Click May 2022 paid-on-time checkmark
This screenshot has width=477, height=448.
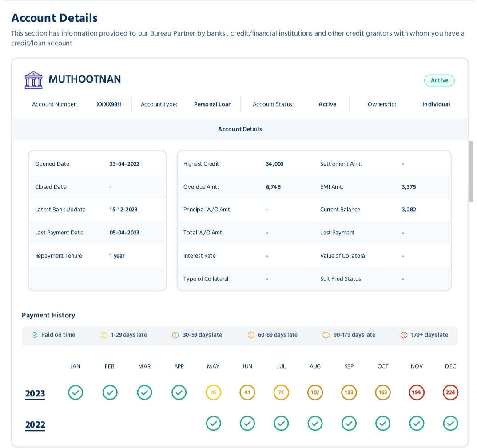(213, 424)
